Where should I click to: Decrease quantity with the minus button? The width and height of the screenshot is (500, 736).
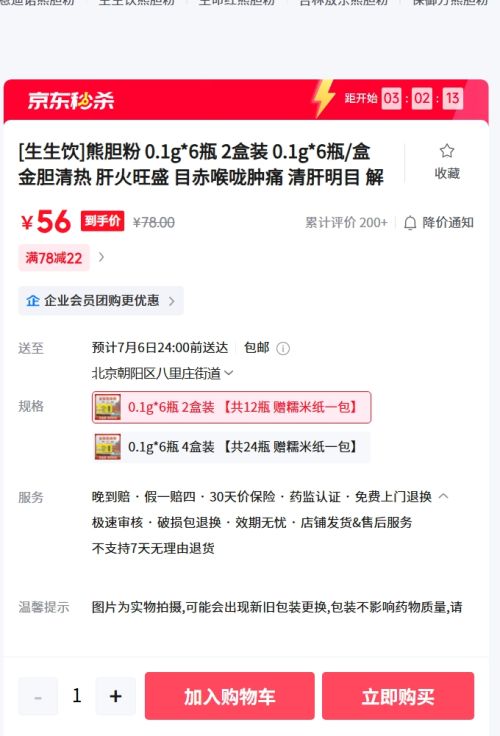point(38,696)
